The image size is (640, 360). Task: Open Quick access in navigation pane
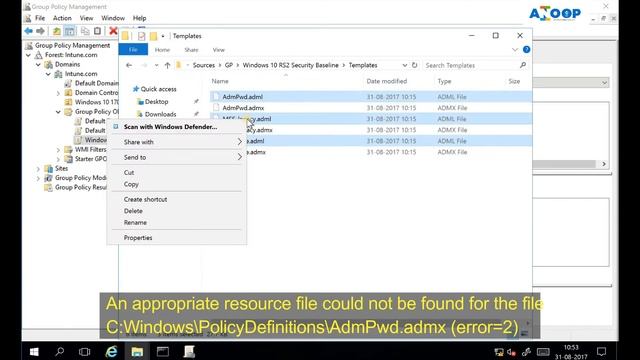tap(158, 89)
